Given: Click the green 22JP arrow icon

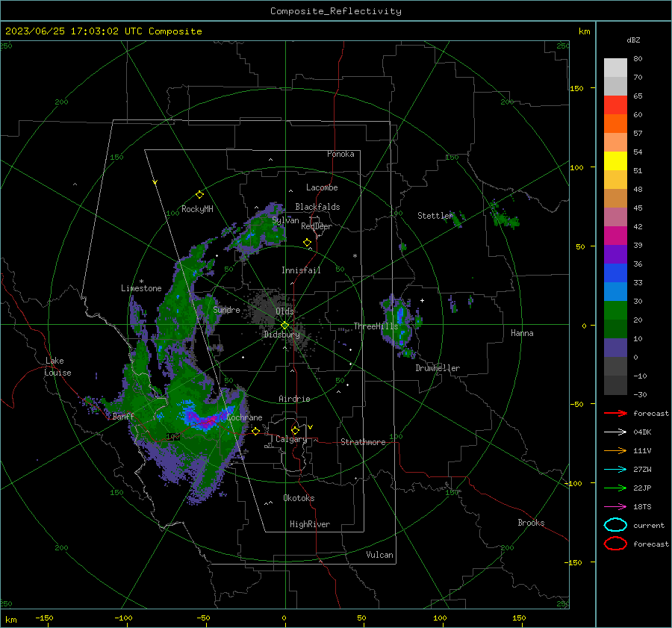Looking at the screenshot, I should 615,488.
